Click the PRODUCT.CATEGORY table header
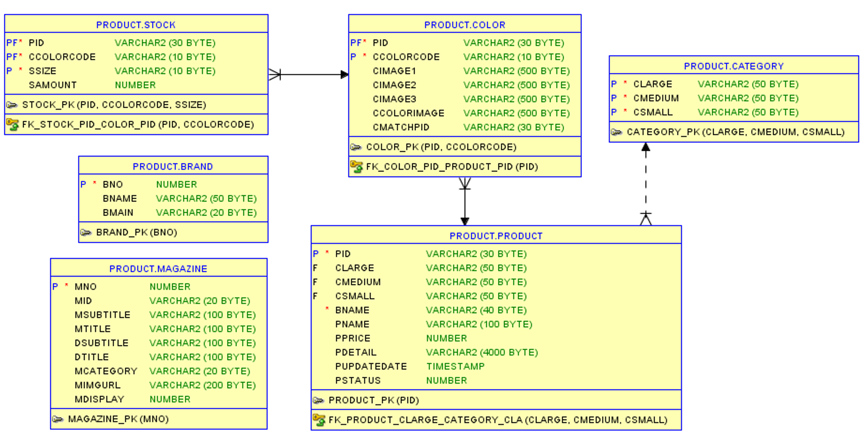 point(734,66)
